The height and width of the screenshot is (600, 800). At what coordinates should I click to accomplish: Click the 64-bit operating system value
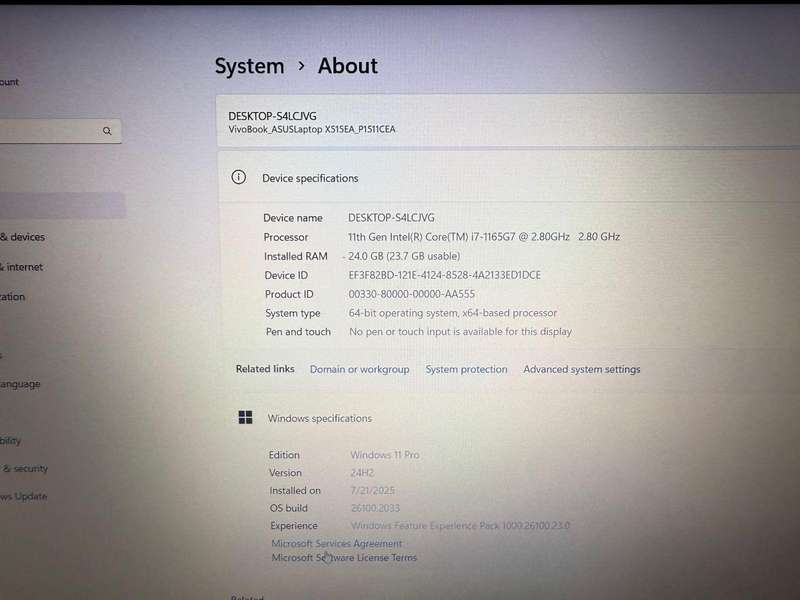point(453,313)
